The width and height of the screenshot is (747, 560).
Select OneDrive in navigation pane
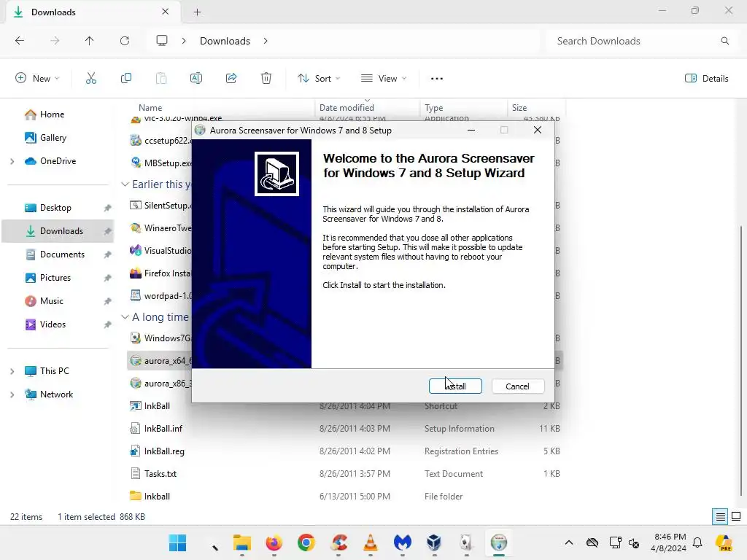[58, 161]
